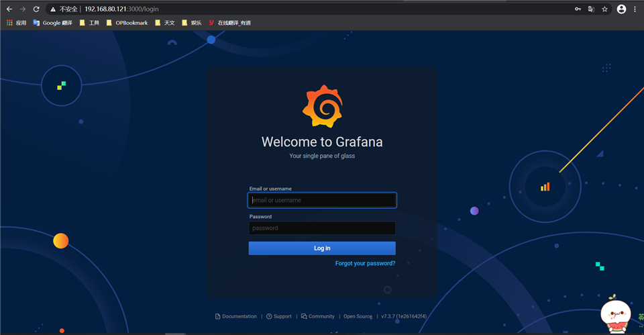Screen dimensions: 644x335
Task: Open the Community footer link
Action: (318, 316)
